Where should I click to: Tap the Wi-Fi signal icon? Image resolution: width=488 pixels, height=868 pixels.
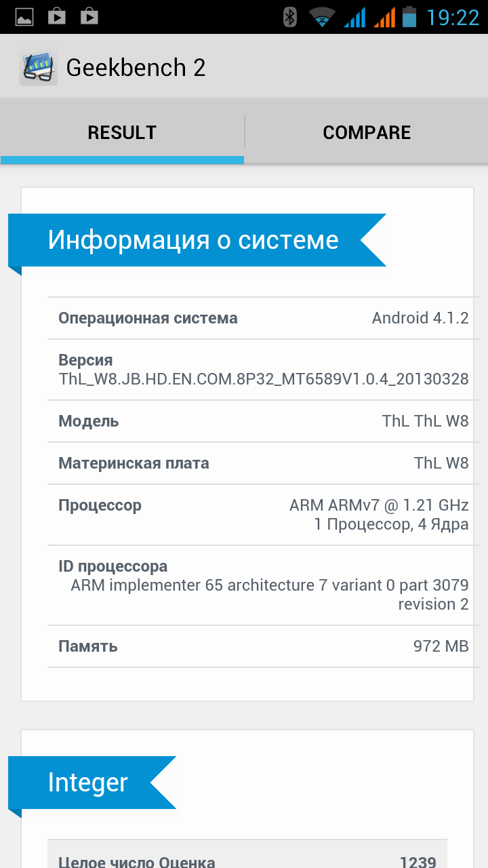pyautogui.click(x=322, y=17)
